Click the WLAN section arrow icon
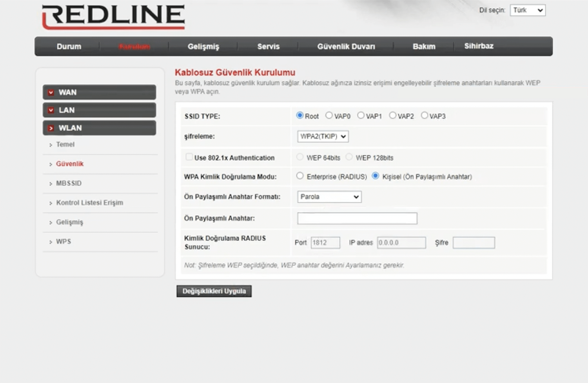This screenshot has height=383, width=588. pyautogui.click(x=51, y=128)
